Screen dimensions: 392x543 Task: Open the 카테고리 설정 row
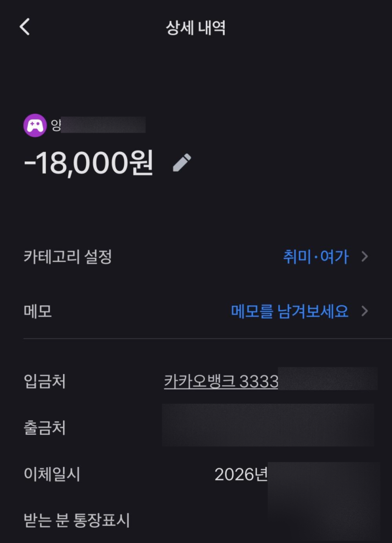196,257
